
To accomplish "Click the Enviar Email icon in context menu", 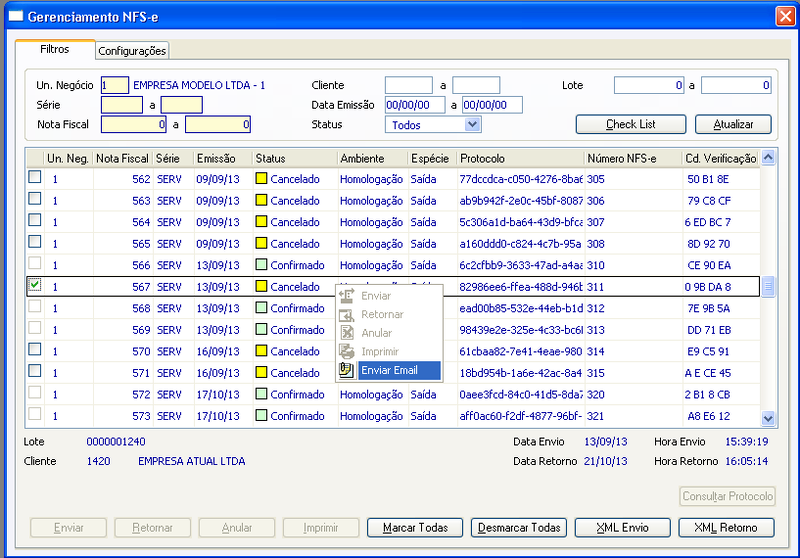I will 347,370.
